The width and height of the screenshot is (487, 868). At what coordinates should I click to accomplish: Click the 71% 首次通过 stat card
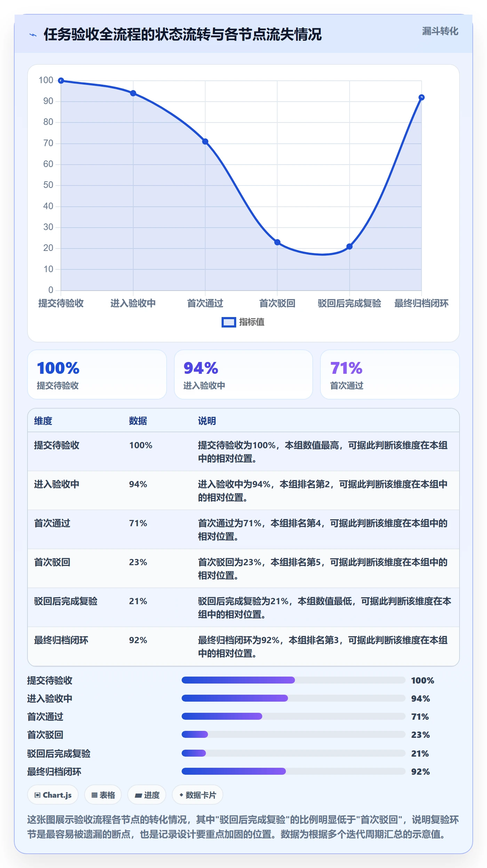(x=390, y=374)
